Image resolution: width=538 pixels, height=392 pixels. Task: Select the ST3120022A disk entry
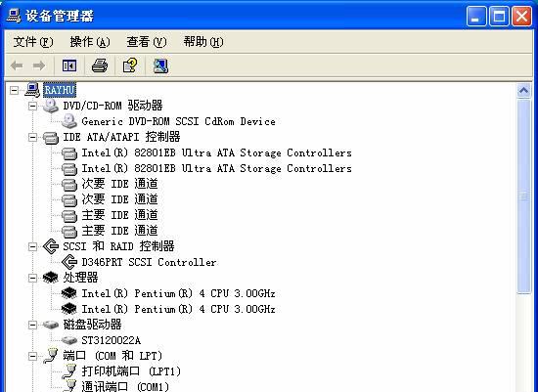[x=112, y=340]
